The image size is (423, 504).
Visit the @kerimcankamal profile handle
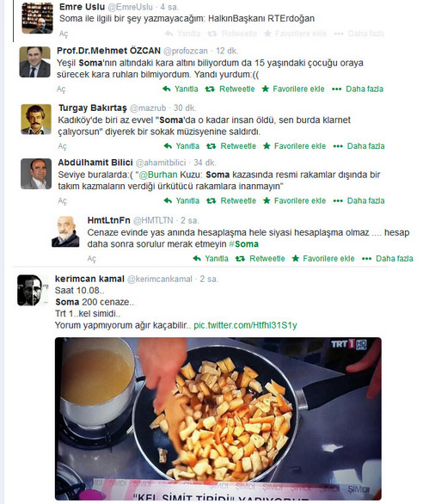click(160, 279)
